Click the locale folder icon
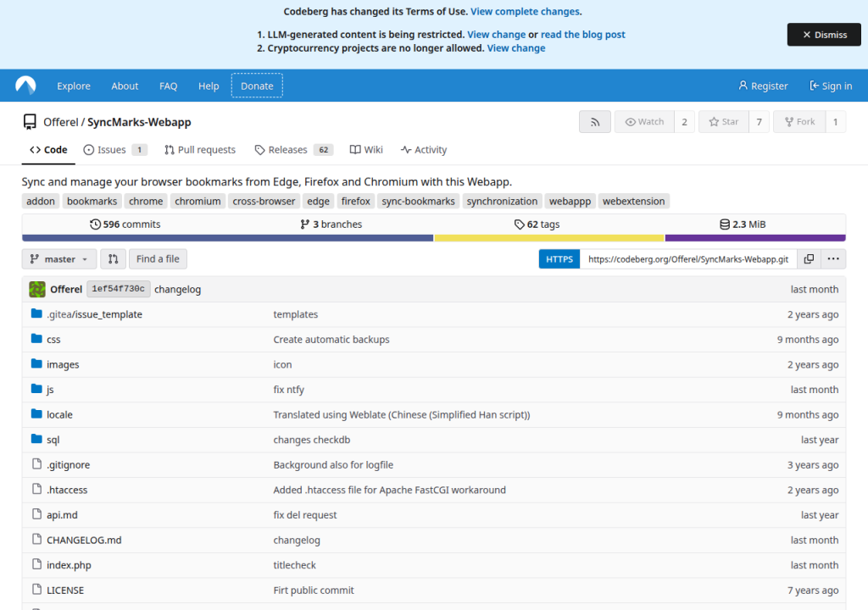 (36, 414)
